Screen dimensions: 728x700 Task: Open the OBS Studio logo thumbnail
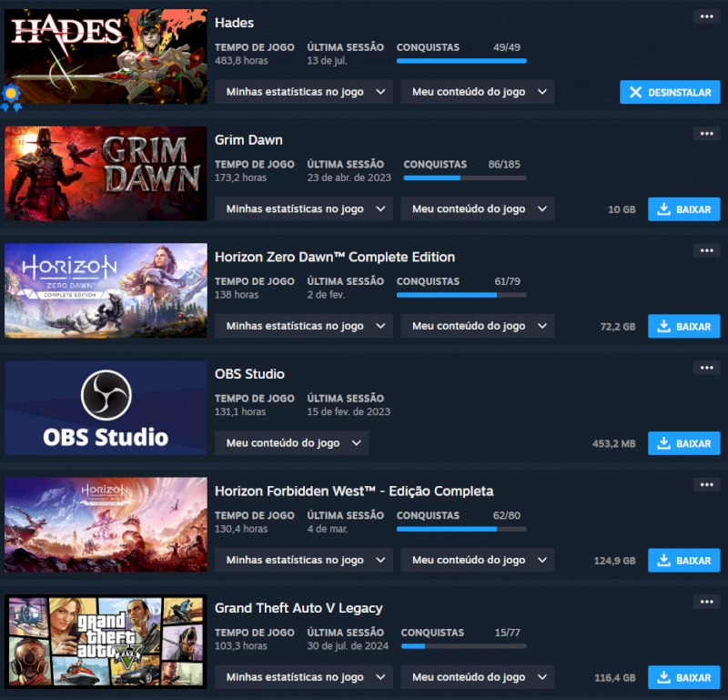pos(106,408)
